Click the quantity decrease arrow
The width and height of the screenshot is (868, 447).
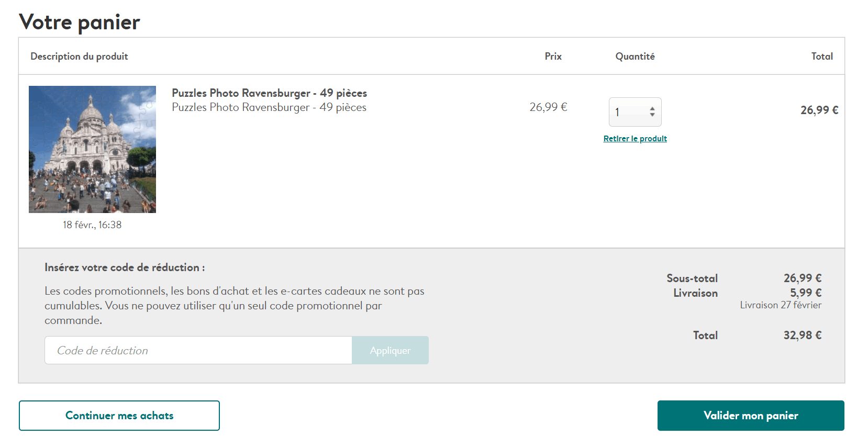652,115
